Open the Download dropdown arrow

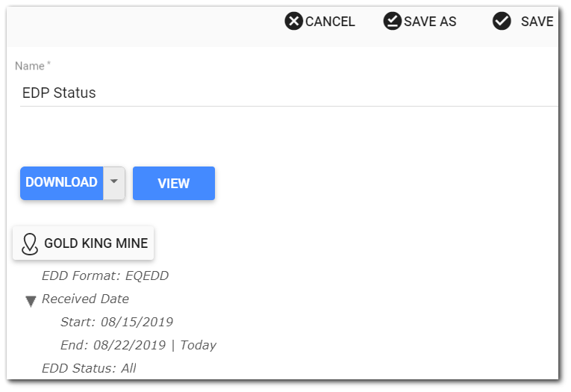click(113, 182)
